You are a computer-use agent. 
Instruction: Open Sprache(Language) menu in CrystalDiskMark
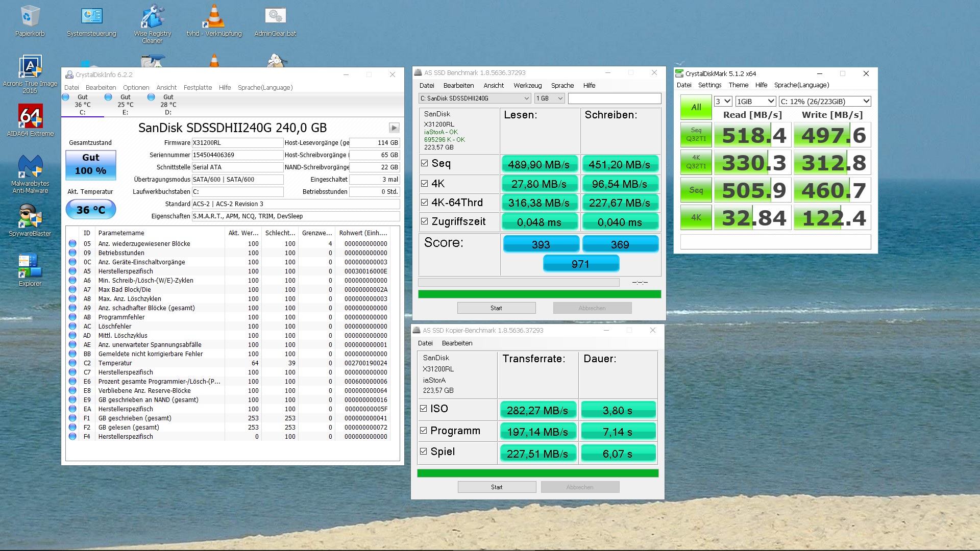pos(801,85)
